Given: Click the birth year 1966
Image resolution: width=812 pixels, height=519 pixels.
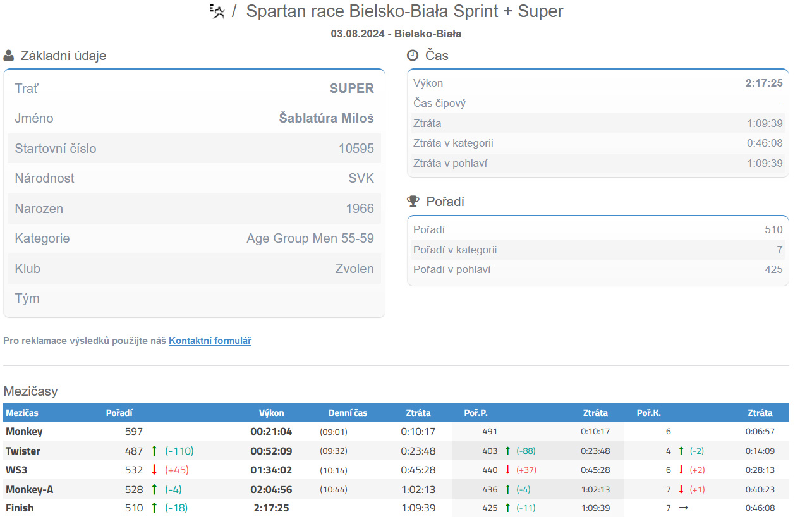Looking at the screenshot, I should click(360, 209).
